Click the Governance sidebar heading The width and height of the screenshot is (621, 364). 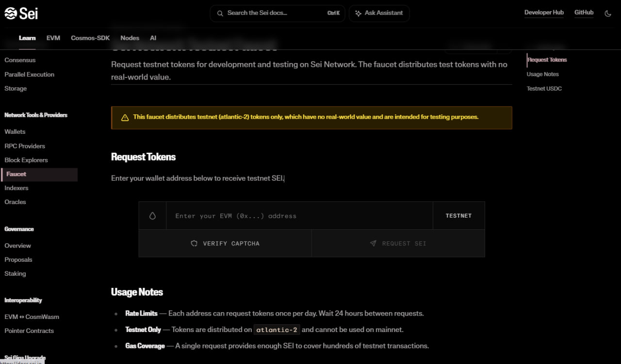(x=19, y=229)
